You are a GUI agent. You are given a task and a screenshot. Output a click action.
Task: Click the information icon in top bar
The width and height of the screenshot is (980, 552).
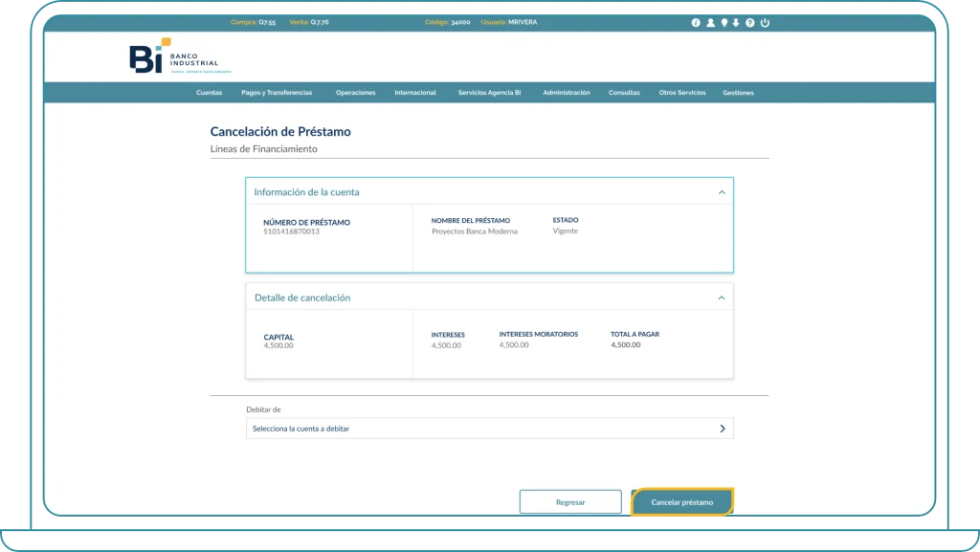(x=696, y=23)
